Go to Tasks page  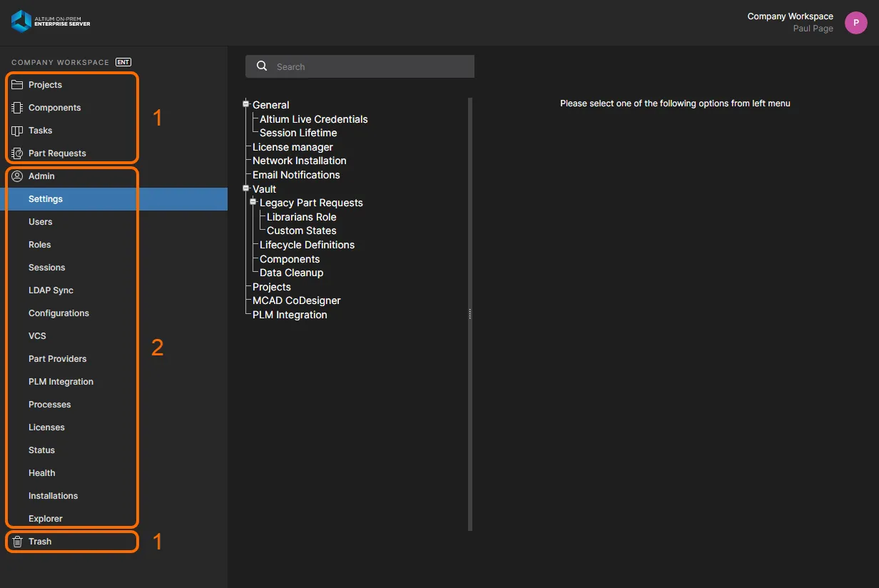[41, 131]
